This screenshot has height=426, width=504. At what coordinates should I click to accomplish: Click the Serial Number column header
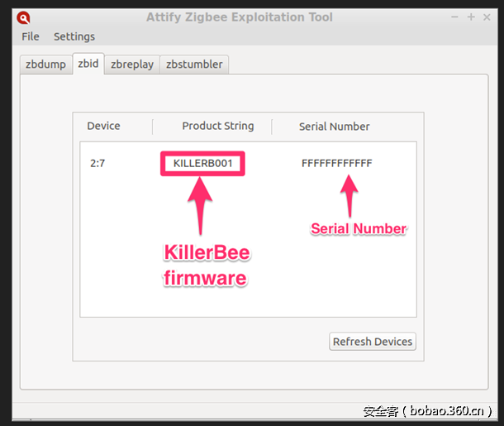click(335, 127)
